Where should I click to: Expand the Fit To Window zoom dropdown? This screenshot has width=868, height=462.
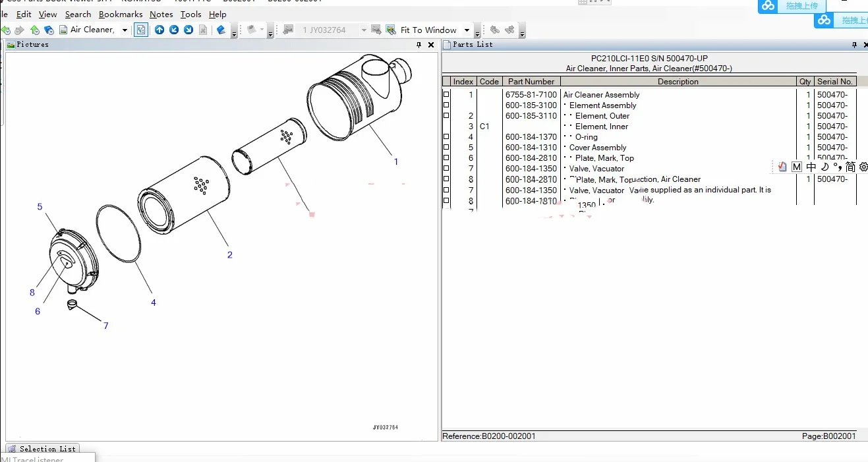(x=467, y=30)
